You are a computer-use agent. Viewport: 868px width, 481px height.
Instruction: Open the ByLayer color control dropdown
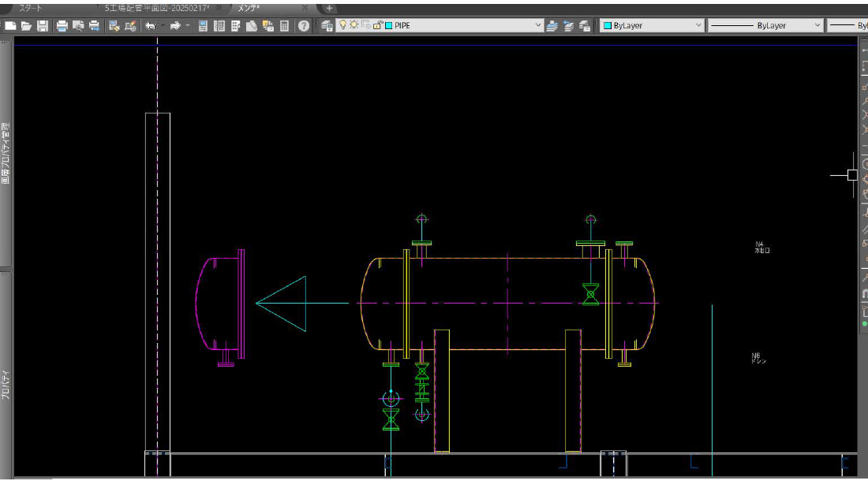point(698,25)
